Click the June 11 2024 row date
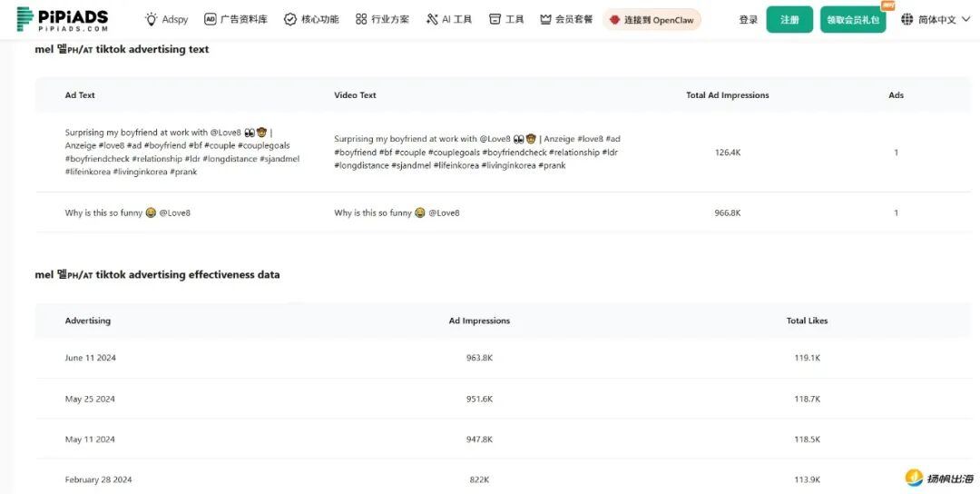This screenshot has height=494, width=980. coord(90,358)
